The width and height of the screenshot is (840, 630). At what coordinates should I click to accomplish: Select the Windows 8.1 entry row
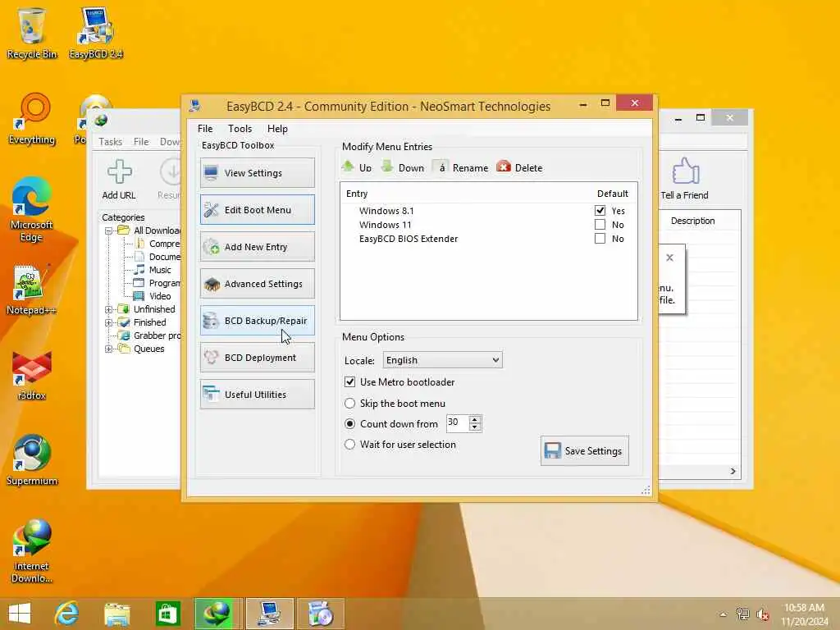[489, 211]
